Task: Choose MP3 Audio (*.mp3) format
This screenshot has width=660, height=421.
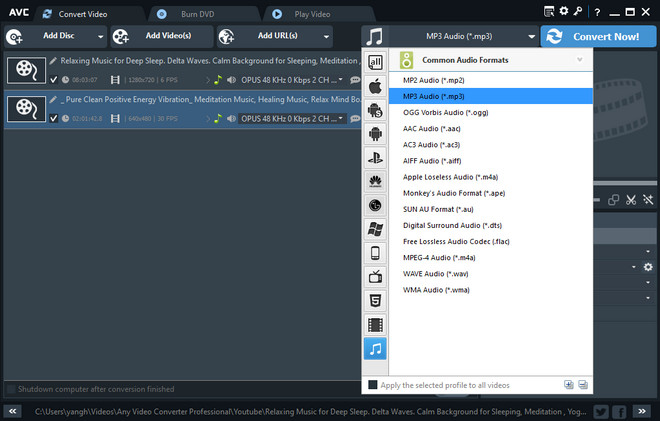Action: click(x=490, y=96)
